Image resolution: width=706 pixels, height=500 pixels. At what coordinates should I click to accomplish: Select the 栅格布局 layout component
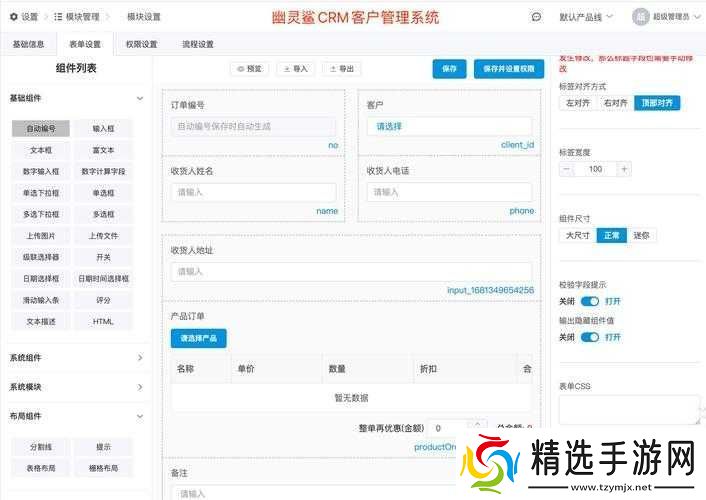(x=104, y=468)
